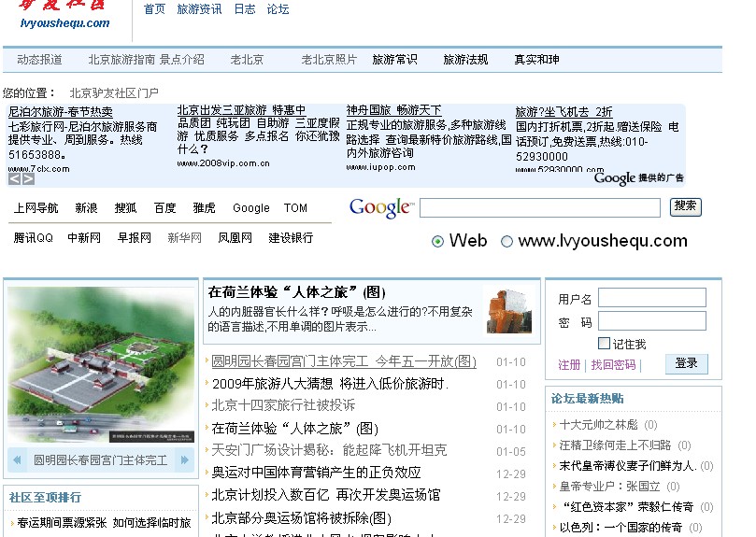This screenshot has height=537, width=756.
Task: Open the 旅游资讯 top menu item
Action: click(199, 9)
